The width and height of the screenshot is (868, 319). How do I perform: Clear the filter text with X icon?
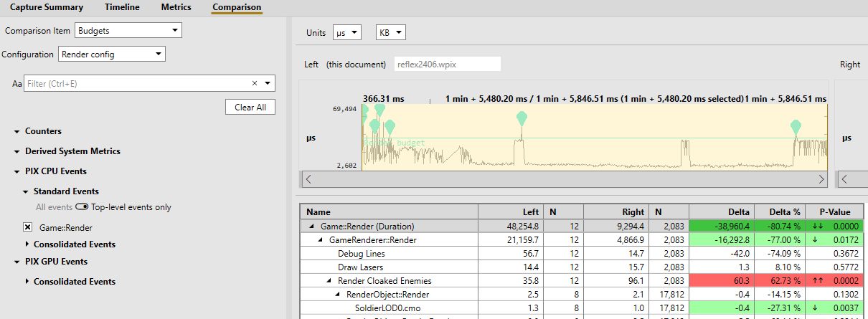(254, 84)
